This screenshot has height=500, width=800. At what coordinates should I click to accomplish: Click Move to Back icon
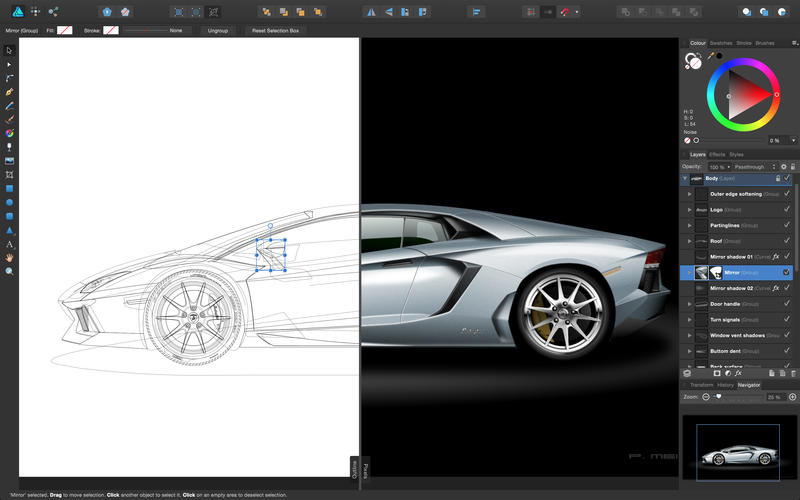(x=266, y=12)
